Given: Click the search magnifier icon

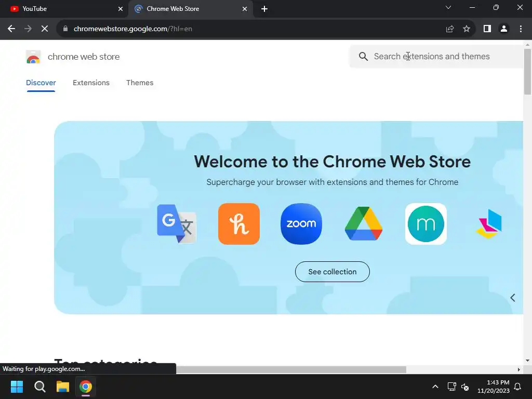Looking at the screenshot, I should (x=363, y=56).
